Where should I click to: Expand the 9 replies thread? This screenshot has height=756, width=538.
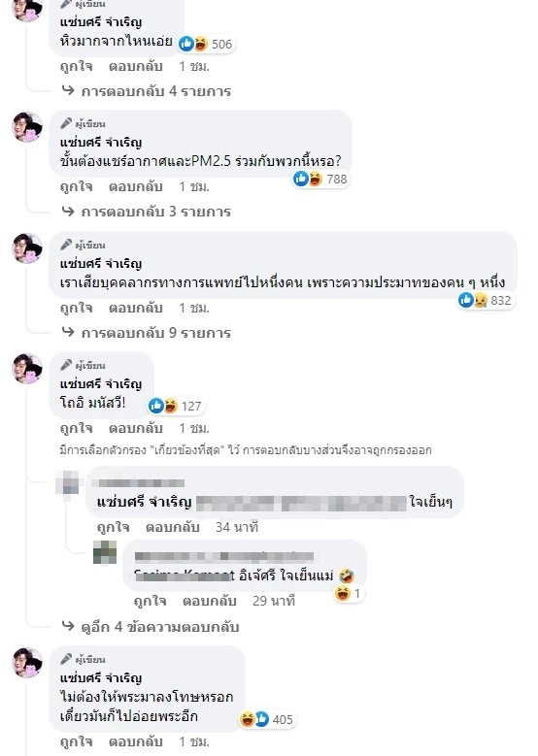tap(148, 333)
